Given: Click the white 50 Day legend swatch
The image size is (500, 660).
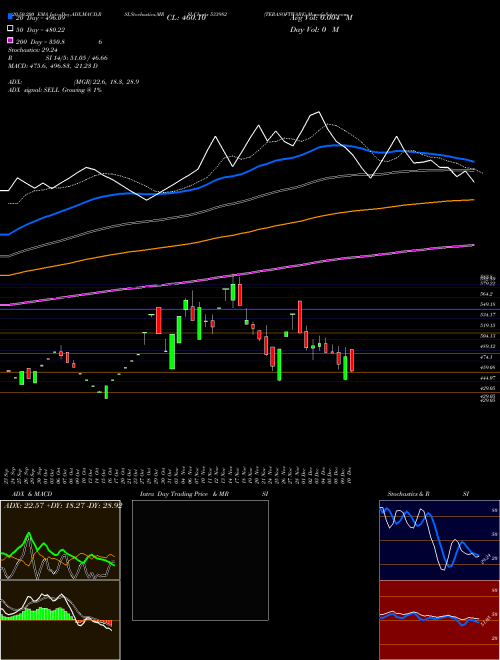Looking at the screenshot, I should (x=10, y=29).
